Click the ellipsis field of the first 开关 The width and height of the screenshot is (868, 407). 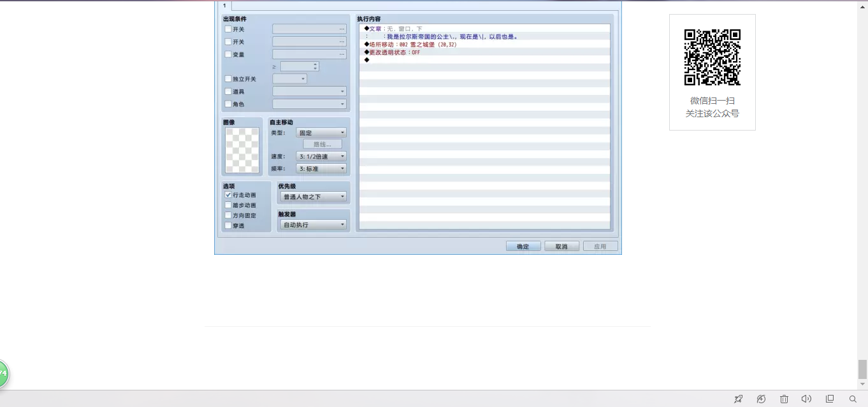pyautogui.click(x=310, y=29)
